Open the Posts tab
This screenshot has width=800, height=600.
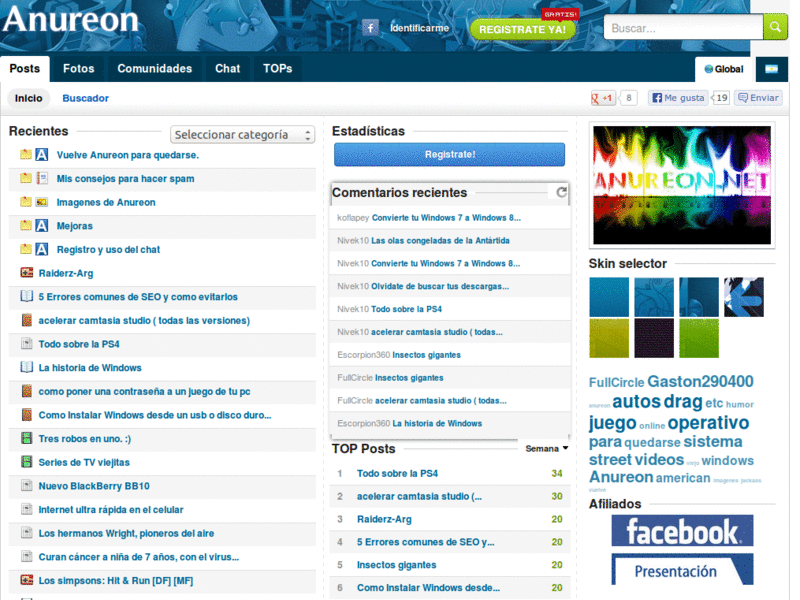(x=24, y=68)
